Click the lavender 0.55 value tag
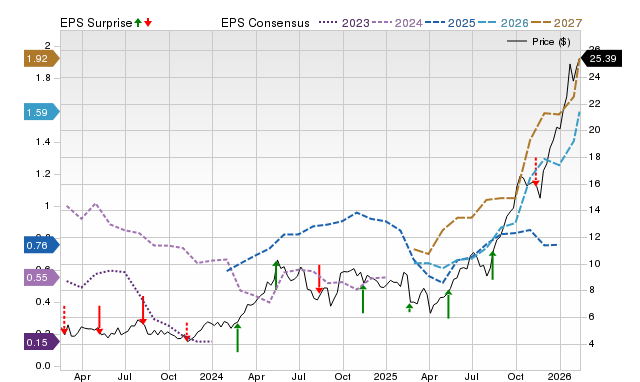The height and width of the screenshot is (382, 640). (x=42, y=278)
